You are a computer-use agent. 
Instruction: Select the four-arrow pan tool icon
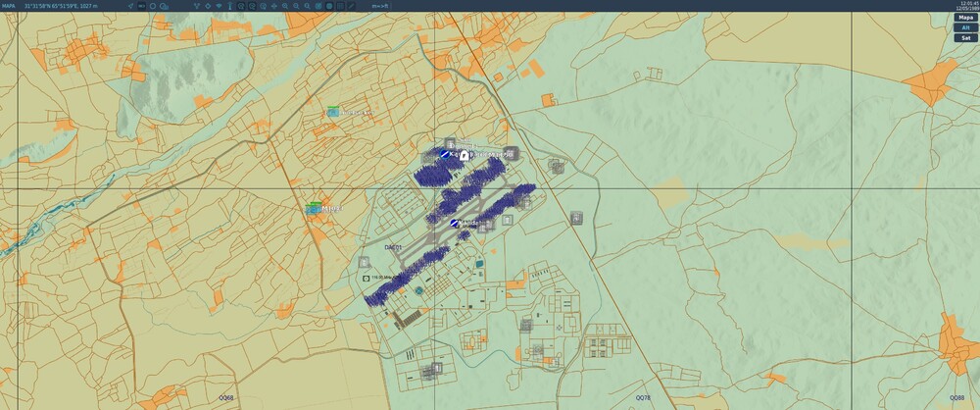point(273,6)
